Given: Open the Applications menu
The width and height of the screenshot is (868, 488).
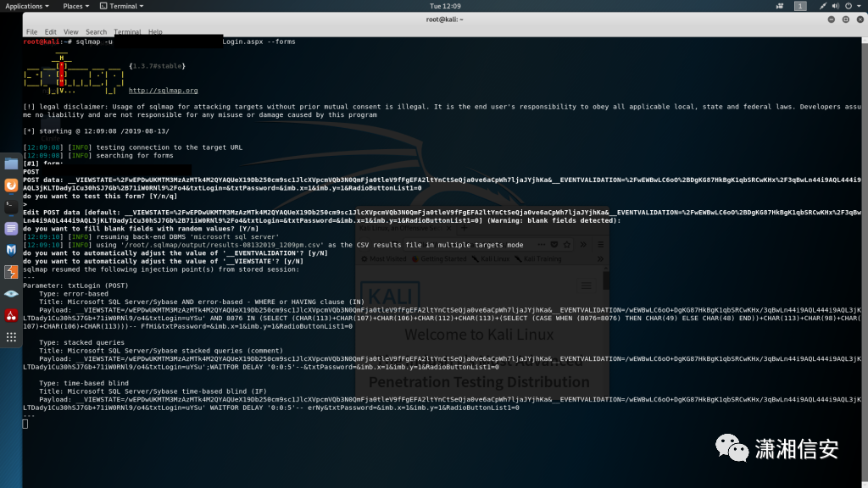Looking at the screenshot, I should [26, 6].
